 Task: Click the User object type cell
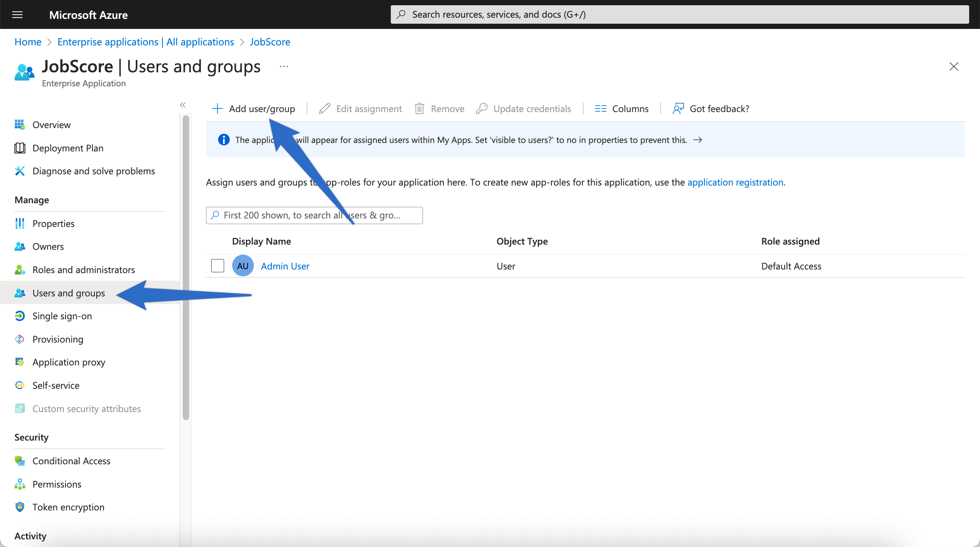point(506,266)
